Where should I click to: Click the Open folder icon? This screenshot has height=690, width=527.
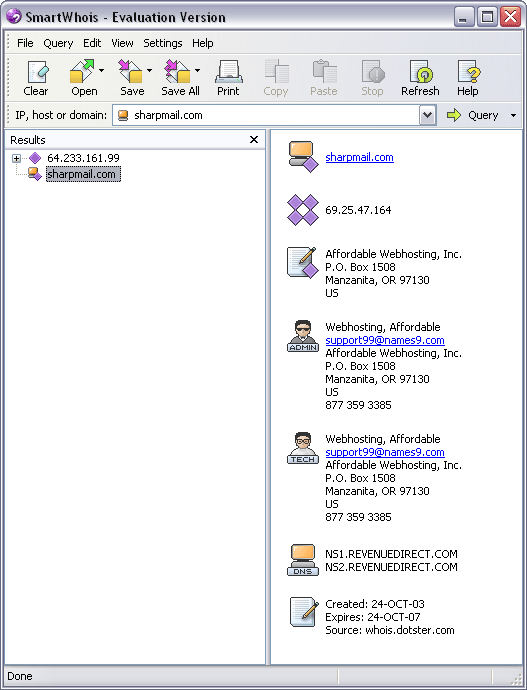pos(82,72)
